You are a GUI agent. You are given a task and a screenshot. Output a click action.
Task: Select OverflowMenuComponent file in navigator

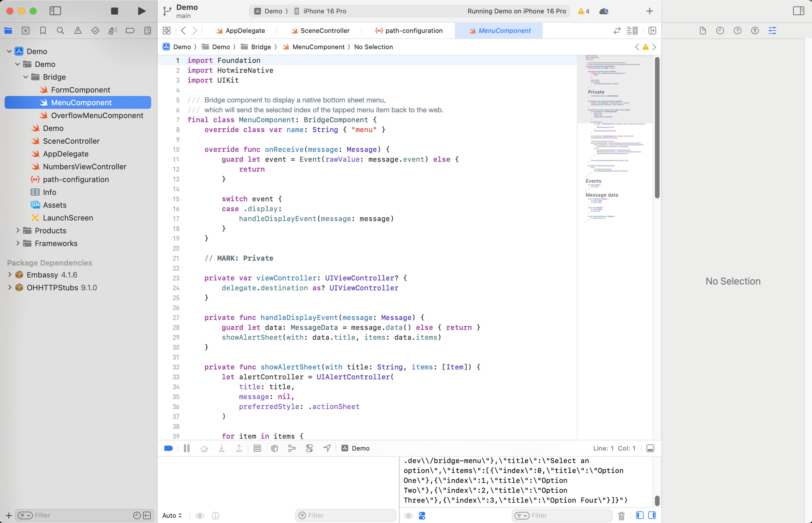tap(97, 115)
